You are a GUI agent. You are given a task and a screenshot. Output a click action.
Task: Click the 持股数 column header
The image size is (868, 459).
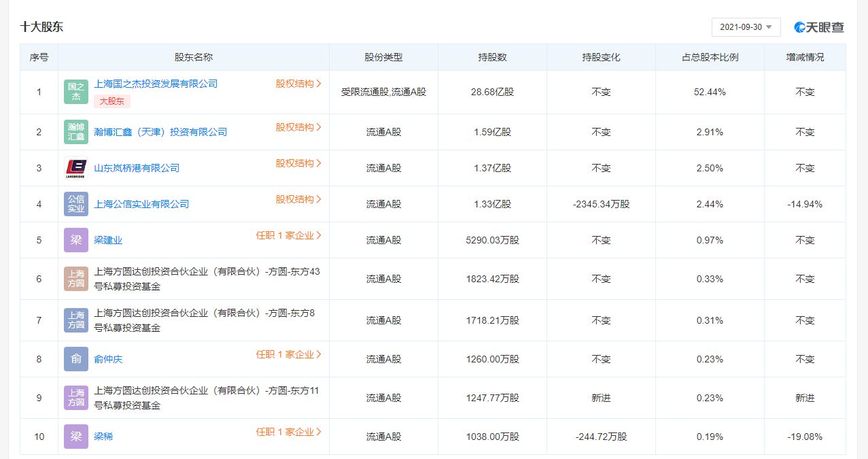pyautogui.click(x=493, y=58)
